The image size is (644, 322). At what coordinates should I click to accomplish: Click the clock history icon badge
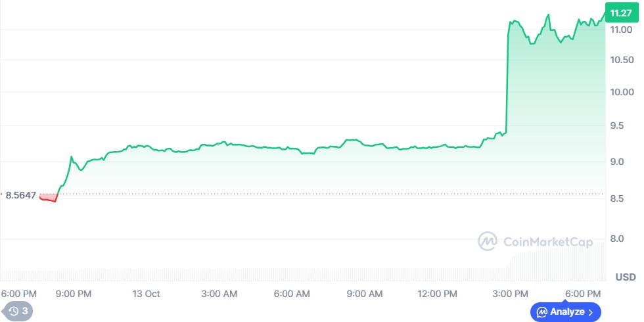13,311
